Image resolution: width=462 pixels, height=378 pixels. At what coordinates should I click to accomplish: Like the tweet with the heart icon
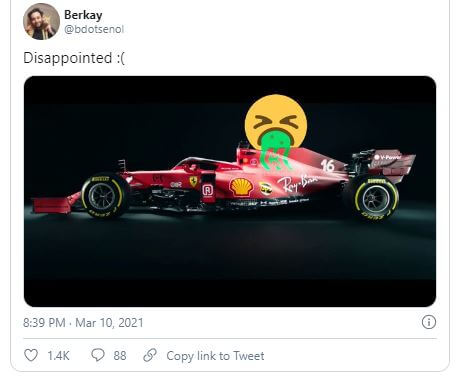(31, 355)
